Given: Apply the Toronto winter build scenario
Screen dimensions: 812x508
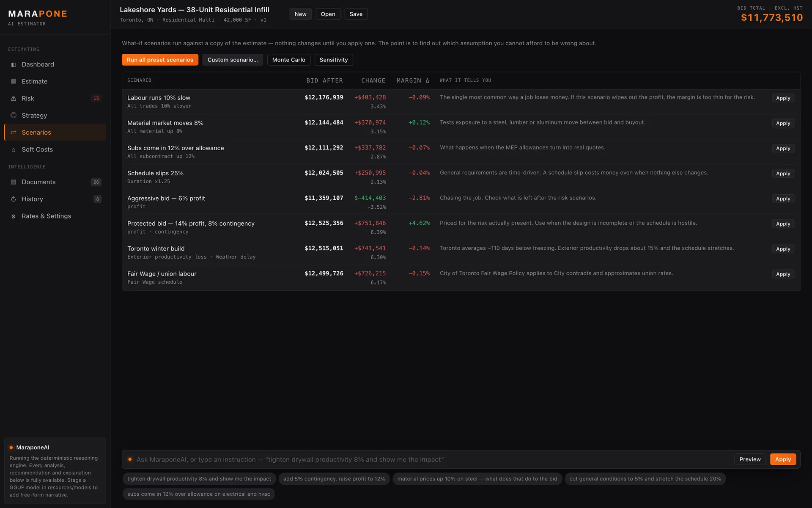Looking at the screenshot, I should 783,249.
